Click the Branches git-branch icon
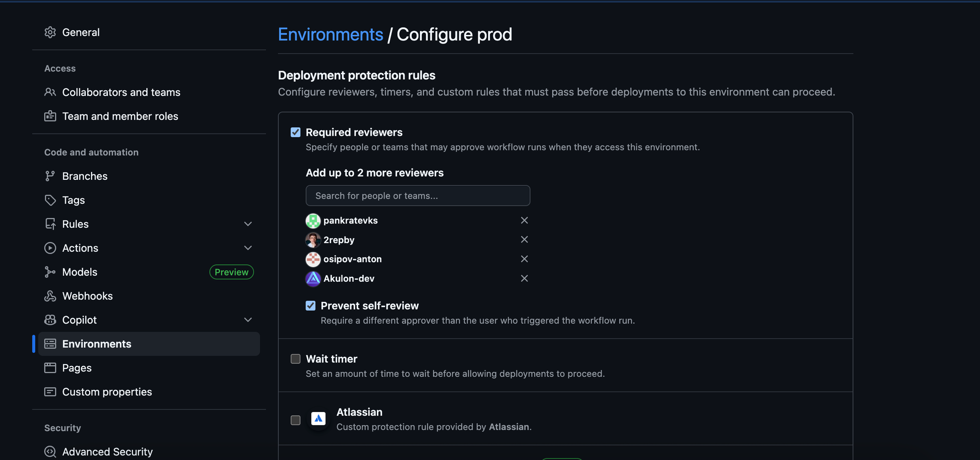Viewport: 980px width, 460px height. pos(50,176)
